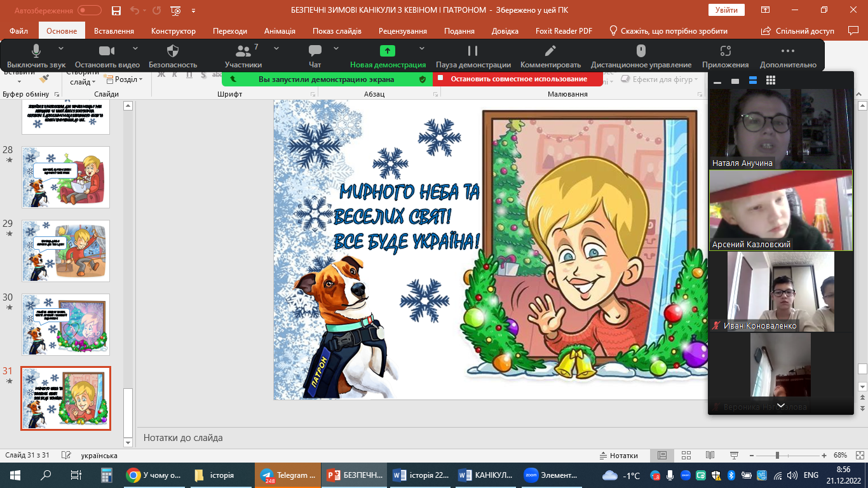
Task: Click the Undo arrow icon
Action: (x=134, y=10)
